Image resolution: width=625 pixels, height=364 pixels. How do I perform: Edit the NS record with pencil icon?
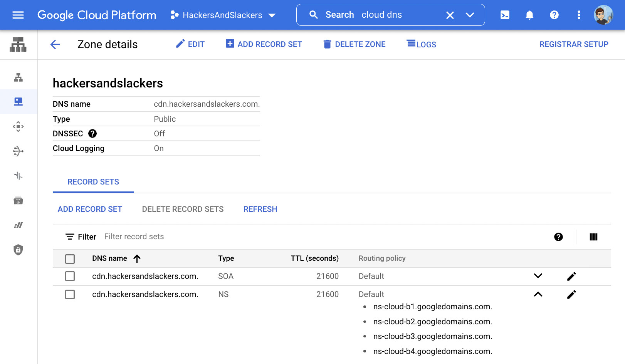click(x=571, y=294)
